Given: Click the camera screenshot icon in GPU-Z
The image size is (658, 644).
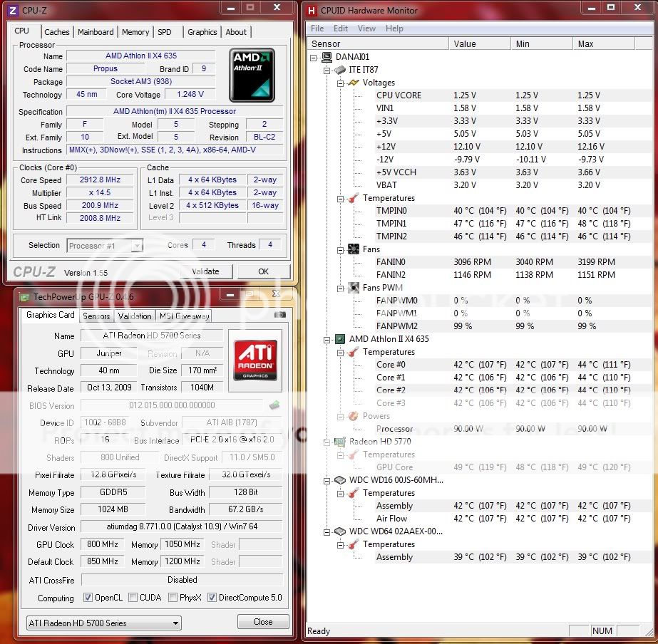Looking at the screenshot, I should click(x=274, y=405).
